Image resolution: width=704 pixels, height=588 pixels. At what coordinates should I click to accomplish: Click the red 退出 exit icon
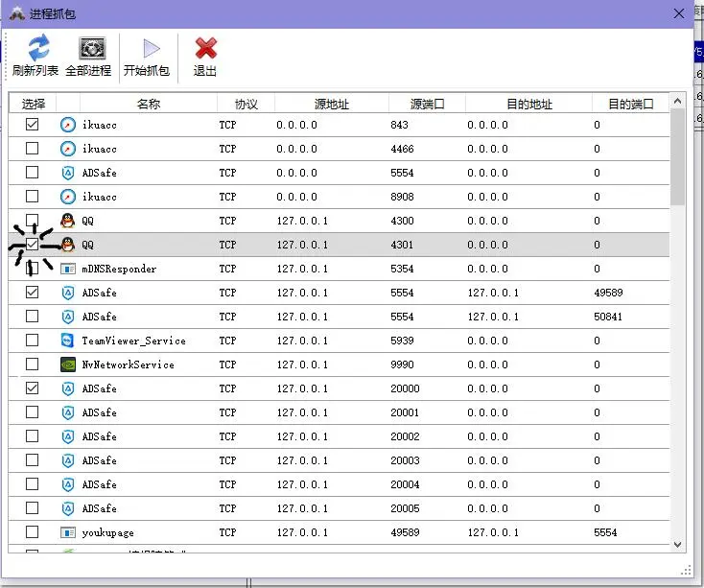[x=205, y=49]
